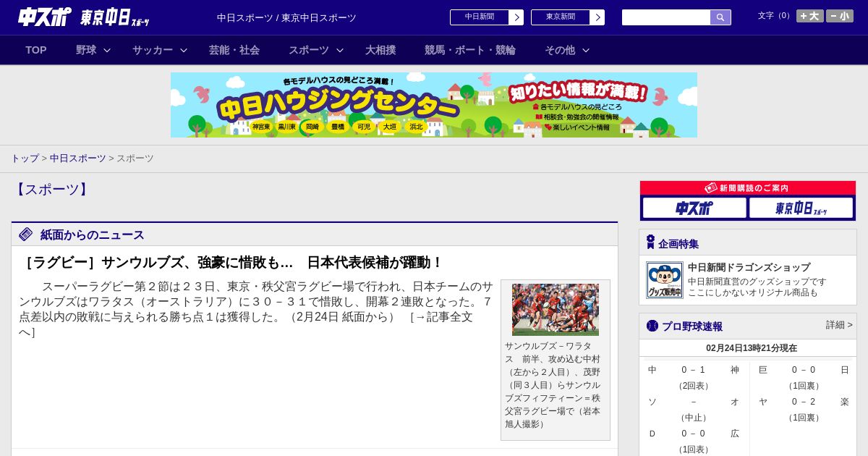This screenshot has height=456, width=868.
Task: Open the rugby match photo thumbnail
Action: pyautogui.click(x=556, y=310)
